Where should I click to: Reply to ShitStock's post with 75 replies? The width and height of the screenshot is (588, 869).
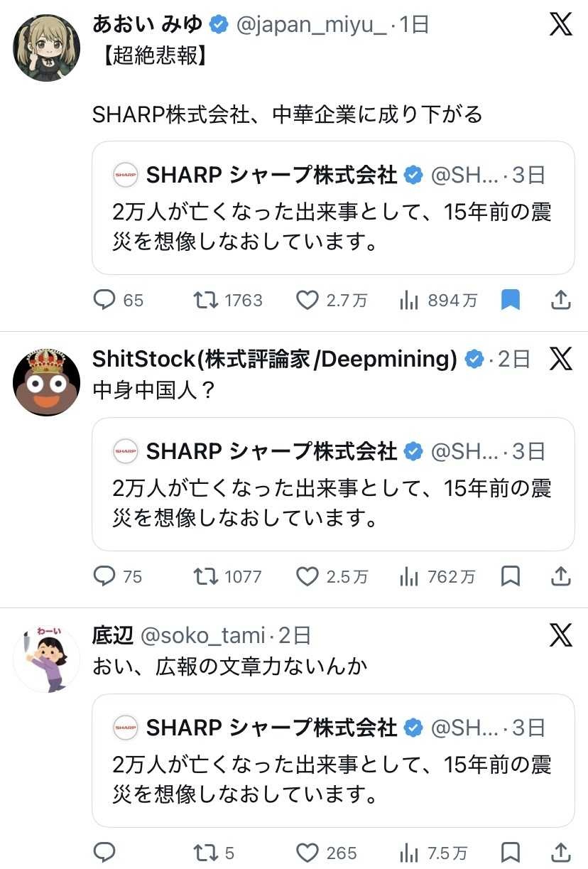point(104,576)
